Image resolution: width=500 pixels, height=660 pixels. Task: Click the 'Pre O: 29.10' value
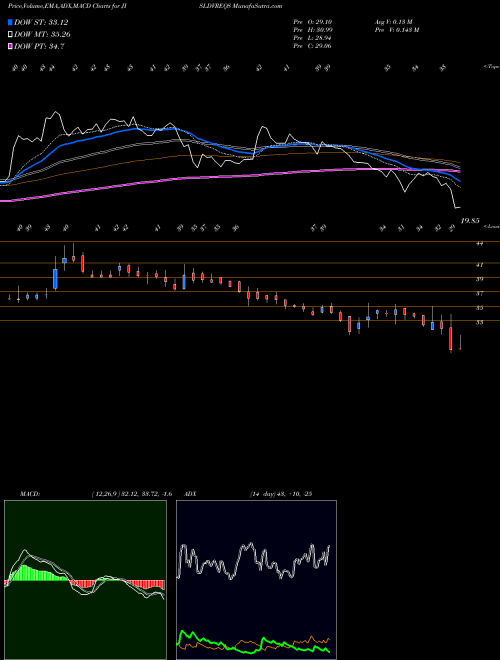(312, 22)
